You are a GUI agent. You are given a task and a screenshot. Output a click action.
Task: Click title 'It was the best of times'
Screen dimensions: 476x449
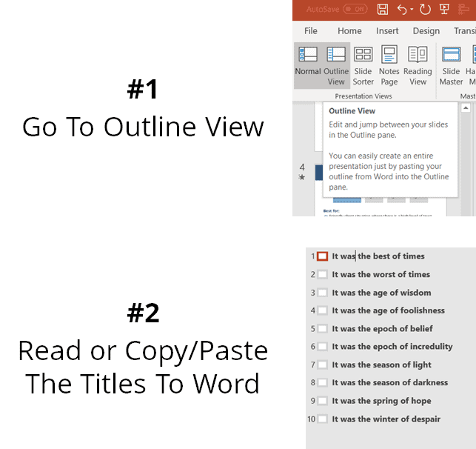coord(378,256)
